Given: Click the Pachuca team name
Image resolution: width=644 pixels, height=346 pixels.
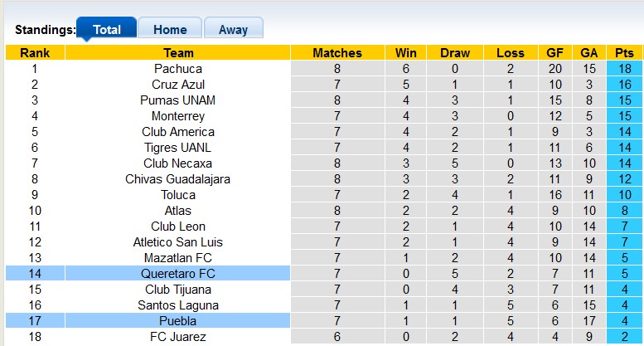Looking at the screenshot, I should point(177,69).
